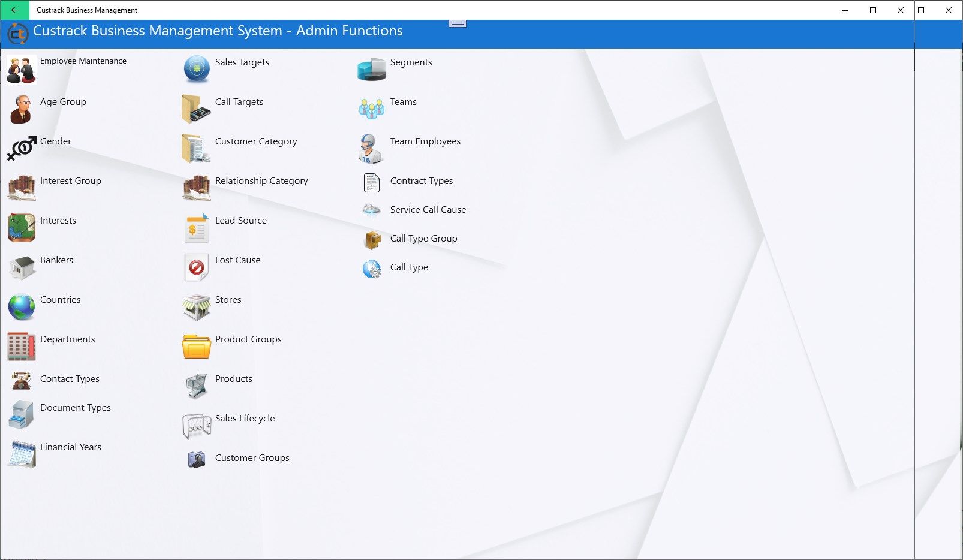
Task: Open Document Types filing cabinet icon
Action: tap(22, 415)
